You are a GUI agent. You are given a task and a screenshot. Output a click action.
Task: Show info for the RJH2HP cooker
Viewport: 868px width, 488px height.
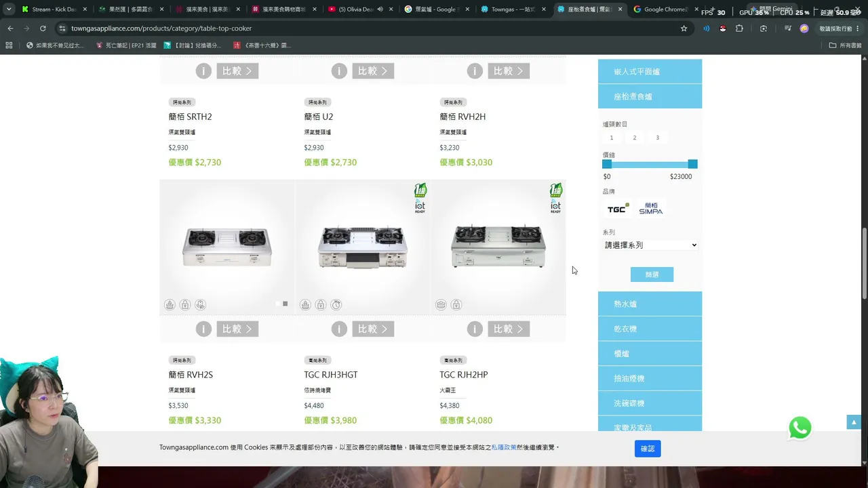[x=475, y=329]
